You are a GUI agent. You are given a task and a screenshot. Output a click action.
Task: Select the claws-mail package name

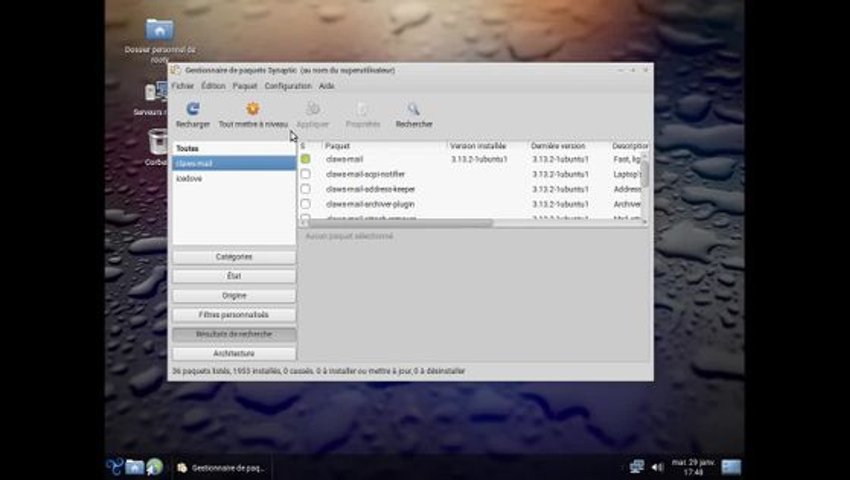pyautogui.click(x=344, y=159)
